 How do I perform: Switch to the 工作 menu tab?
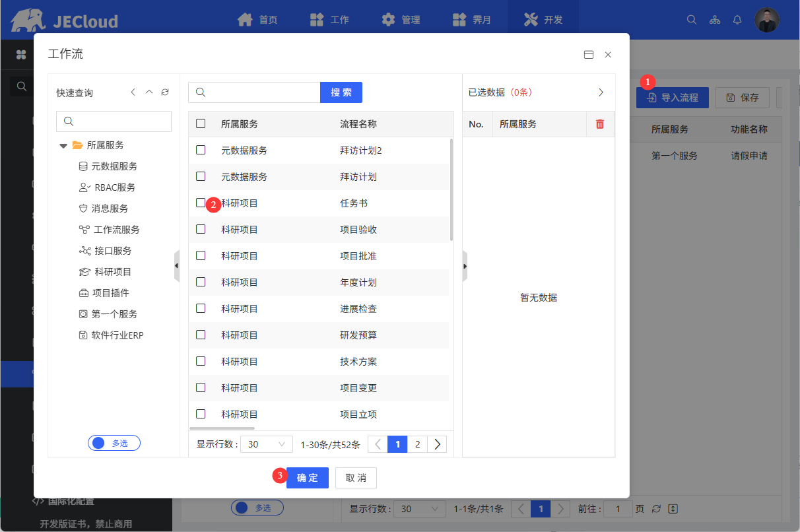(330, 20)
